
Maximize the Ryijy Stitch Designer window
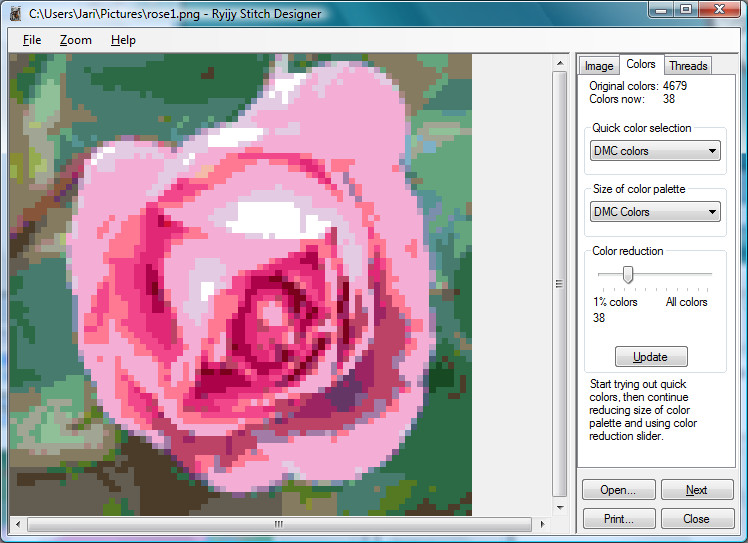coord(686,10)
